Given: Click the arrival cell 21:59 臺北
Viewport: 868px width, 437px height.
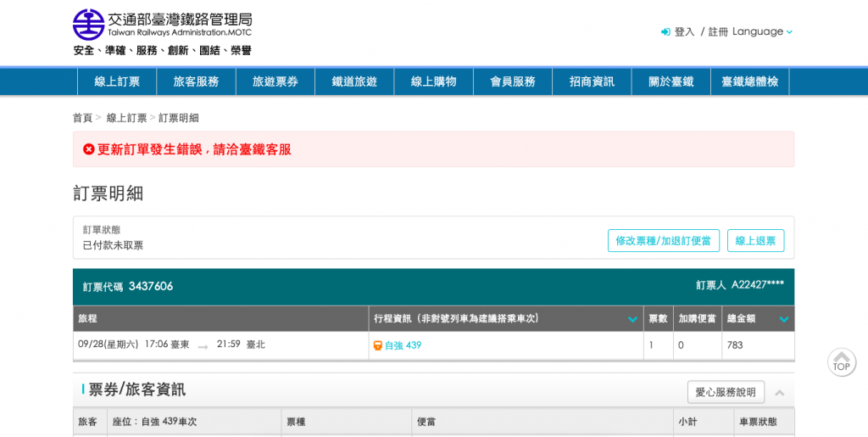Looking at the screenshot, I should [241, 345].
